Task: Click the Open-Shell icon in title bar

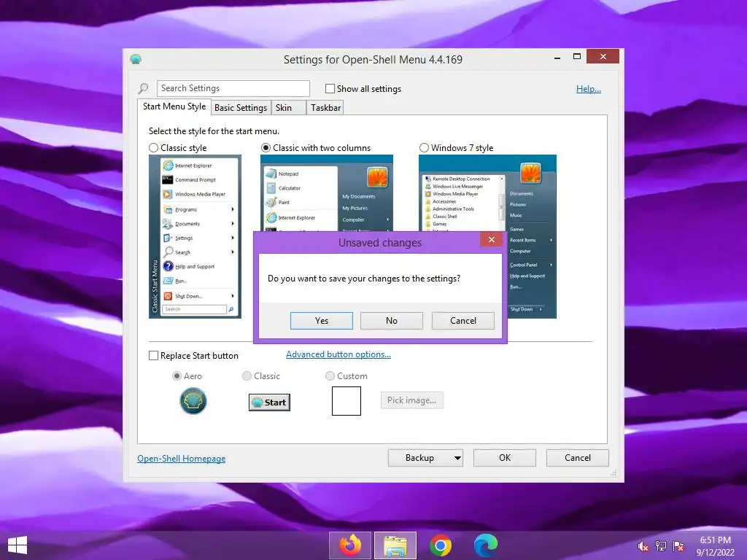Action: point(136,59)
